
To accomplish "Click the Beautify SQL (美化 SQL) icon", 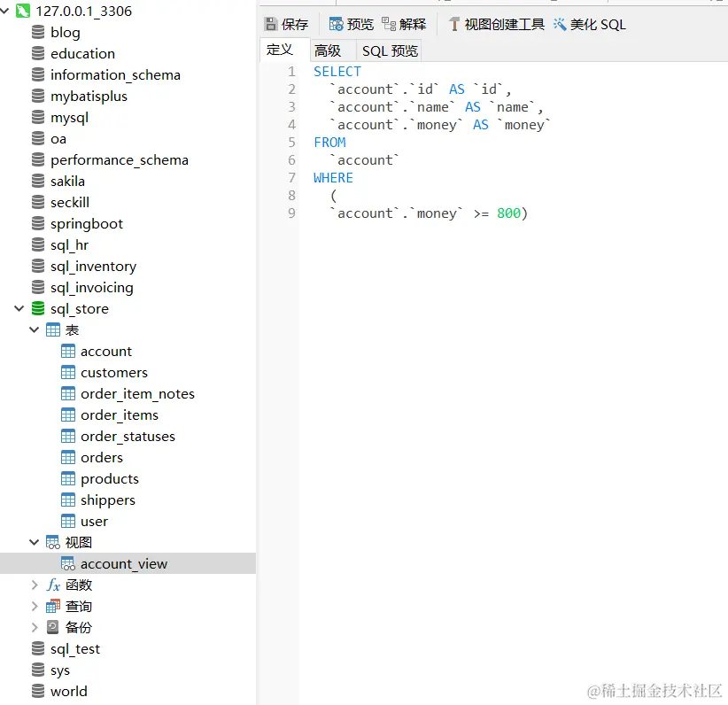I will (560, 24).
